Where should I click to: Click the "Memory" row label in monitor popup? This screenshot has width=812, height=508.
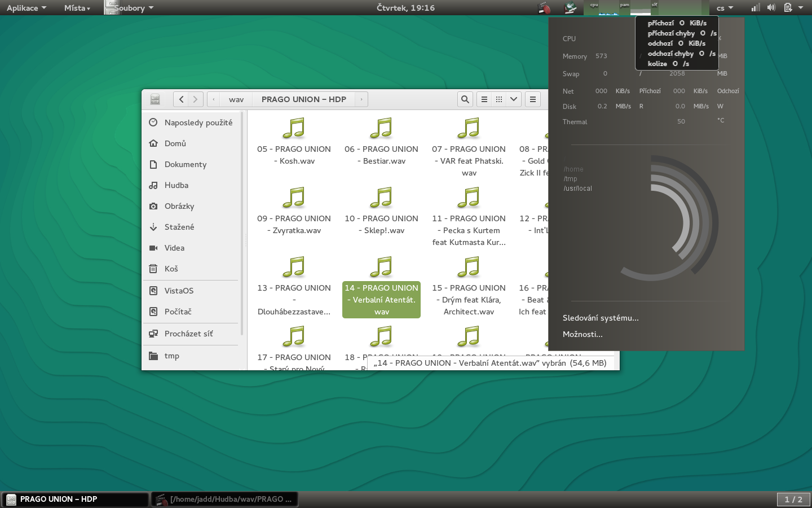coord(575,56)
